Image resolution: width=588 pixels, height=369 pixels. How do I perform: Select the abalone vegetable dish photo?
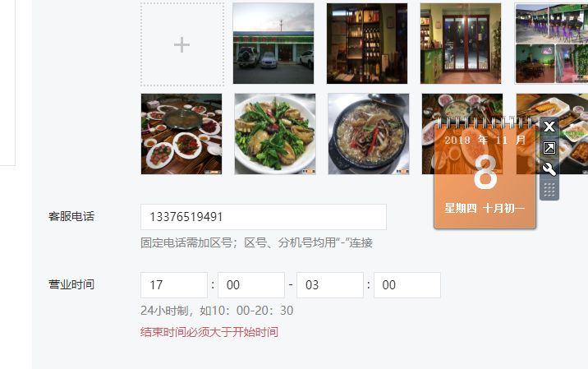(275, 134)
